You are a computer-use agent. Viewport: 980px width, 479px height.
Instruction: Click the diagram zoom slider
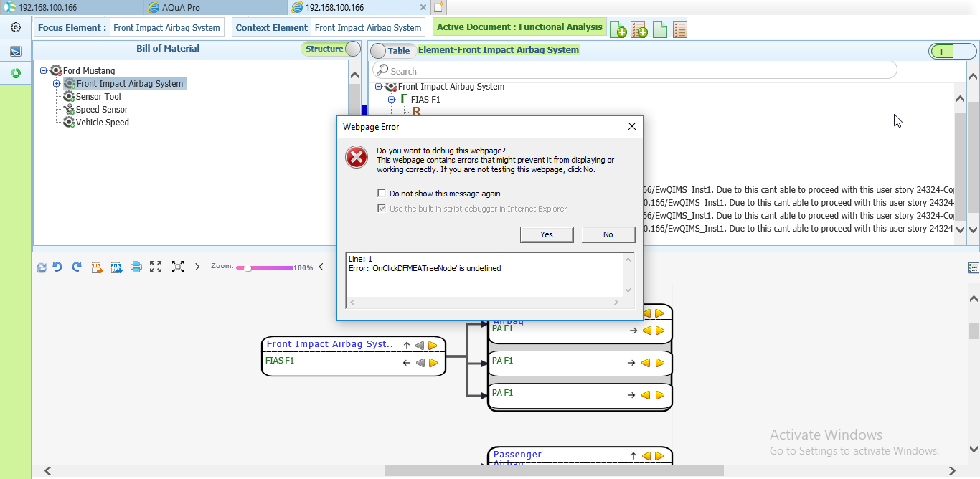tap(265, 267)
